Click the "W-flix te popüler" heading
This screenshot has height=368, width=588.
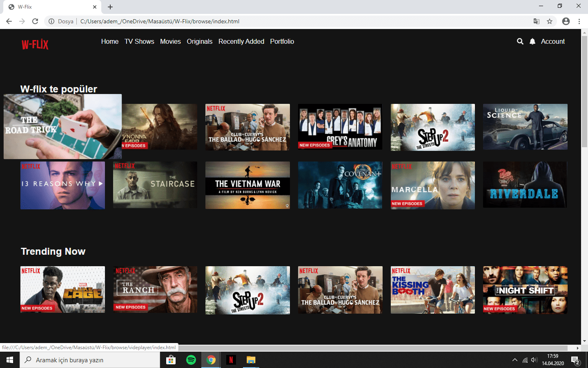click(x=59, y=89)
